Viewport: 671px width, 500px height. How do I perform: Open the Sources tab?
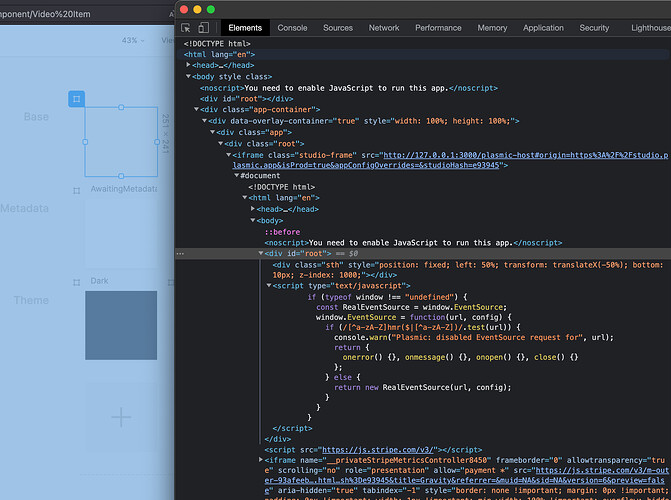click(338, 28)
